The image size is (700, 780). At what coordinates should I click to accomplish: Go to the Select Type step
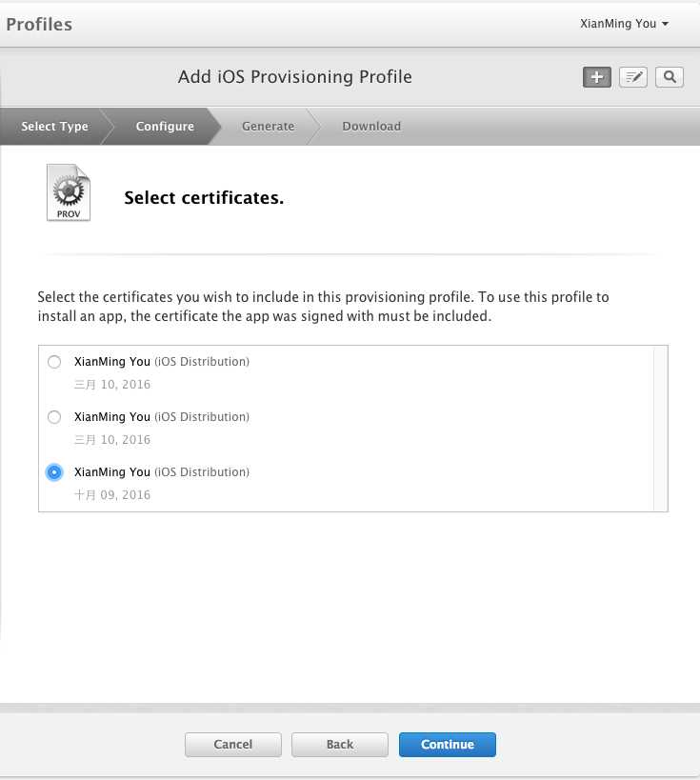coord(54,127)
